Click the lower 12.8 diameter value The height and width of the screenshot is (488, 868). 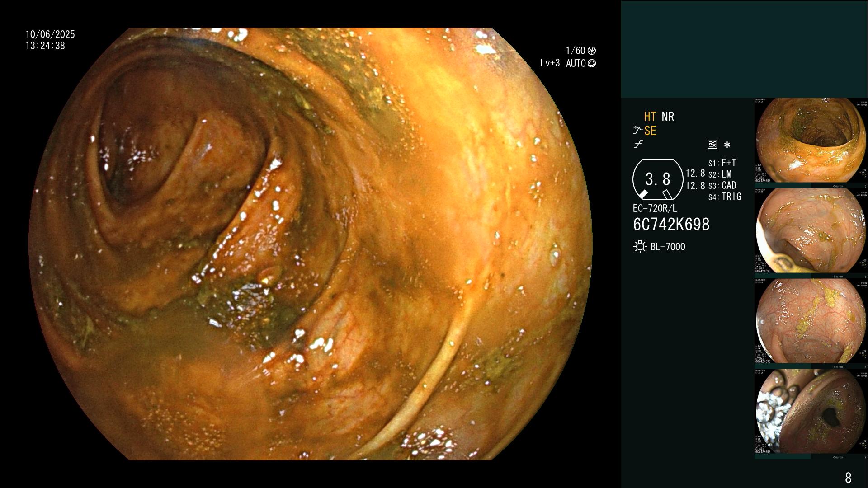tap(695, 186)
